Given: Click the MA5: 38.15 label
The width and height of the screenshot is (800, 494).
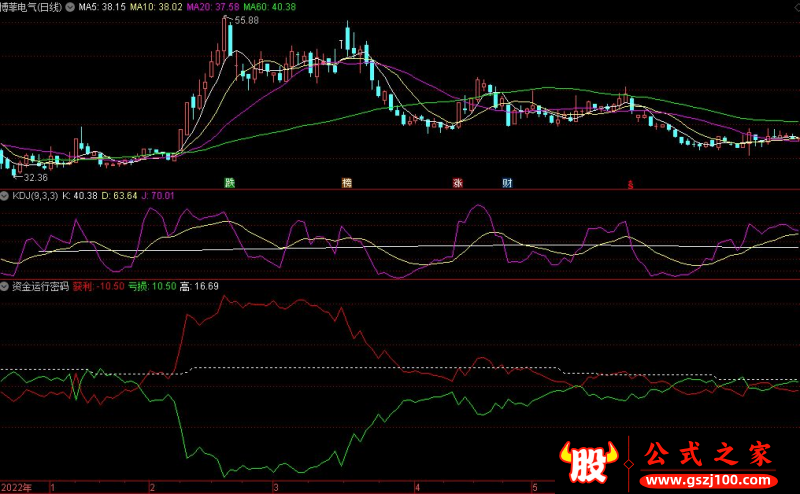Looking at the screenshot, I should (x=102, y=7).
